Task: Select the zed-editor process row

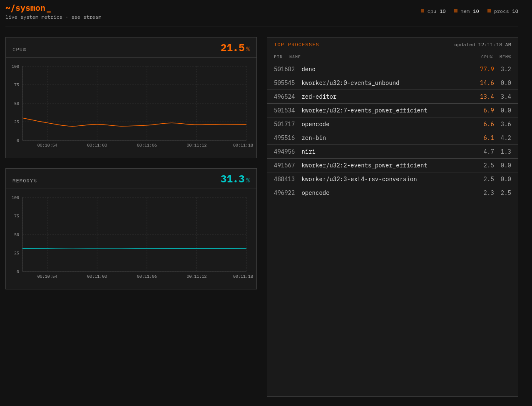Action: 393,97
